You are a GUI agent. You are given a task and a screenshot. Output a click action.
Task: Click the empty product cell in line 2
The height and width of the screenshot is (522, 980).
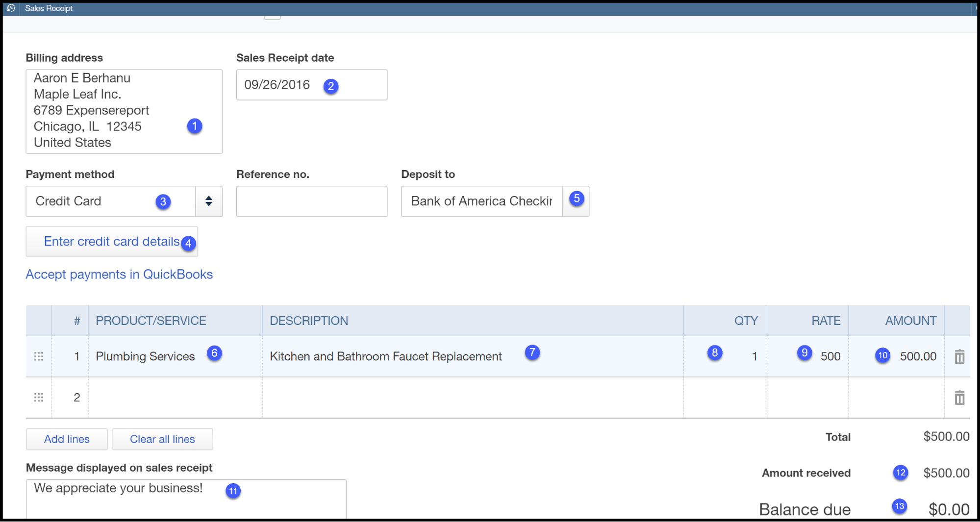click(x=175, y=398)
